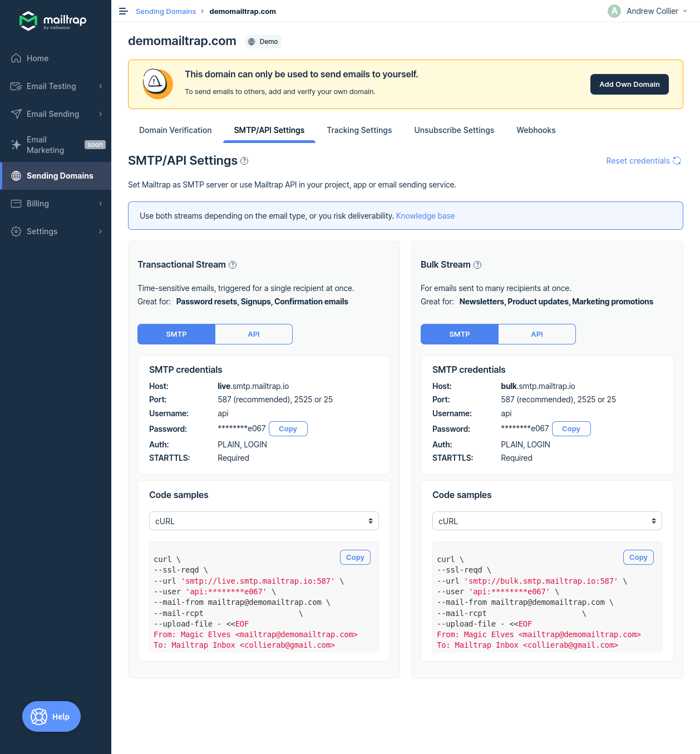Screen dimensions: 700x754
Task: Open the Domain Verification tab
Action: (175, 130)
